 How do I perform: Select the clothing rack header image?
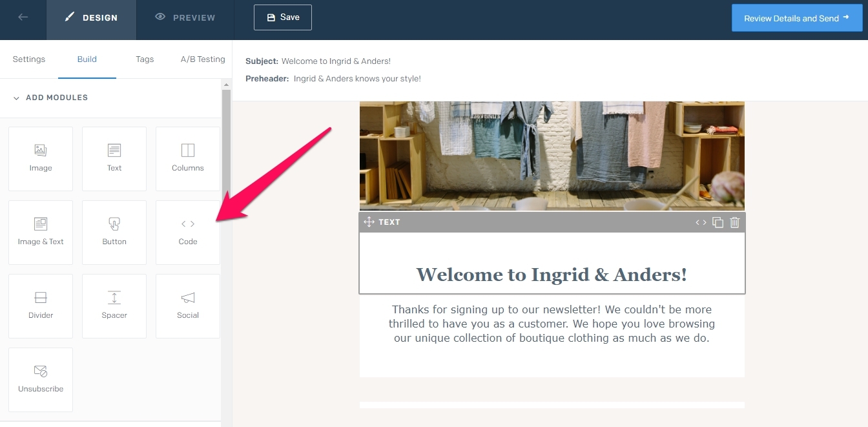tap(552, 156)
